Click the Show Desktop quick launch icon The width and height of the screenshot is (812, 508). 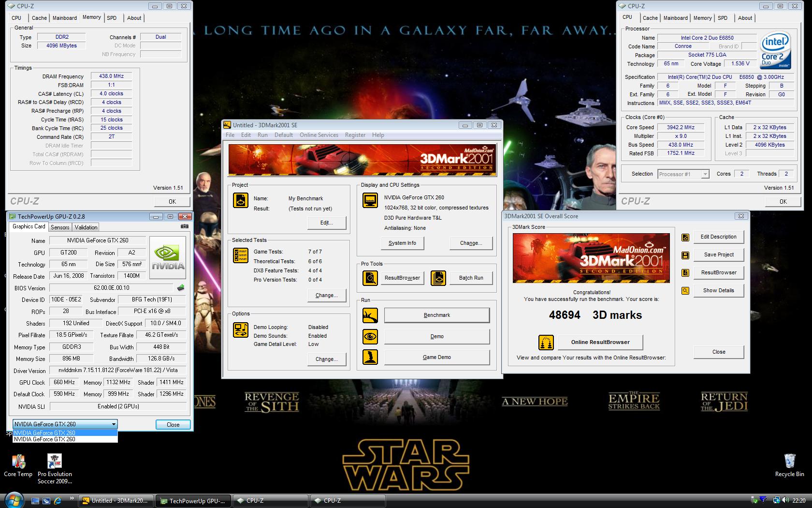[35, 500]
